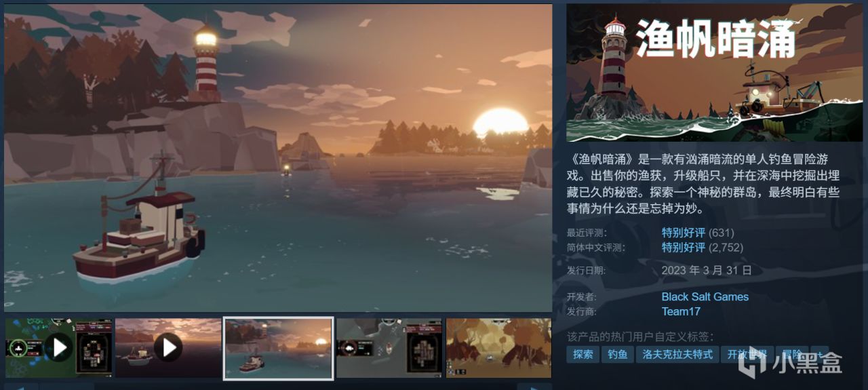868x390 pixels.
Task: Click the (631) recent review count
Action: tap(722, 233)
